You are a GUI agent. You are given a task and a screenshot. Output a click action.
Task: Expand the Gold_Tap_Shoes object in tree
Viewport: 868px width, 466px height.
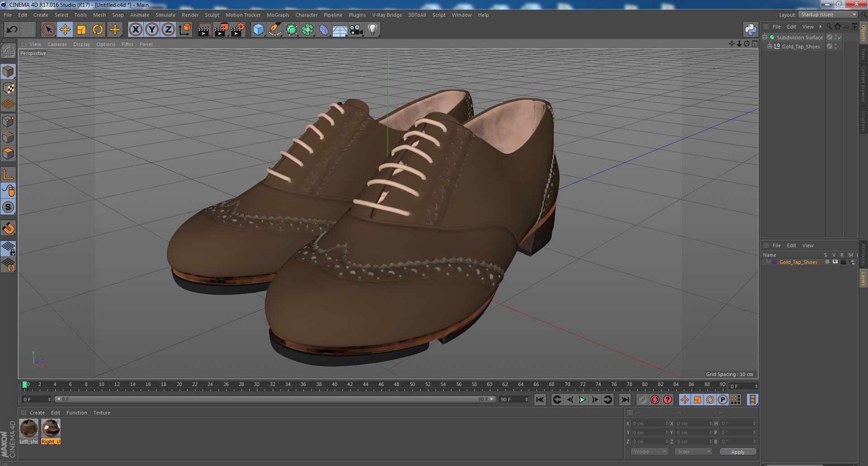click(769, 47)
